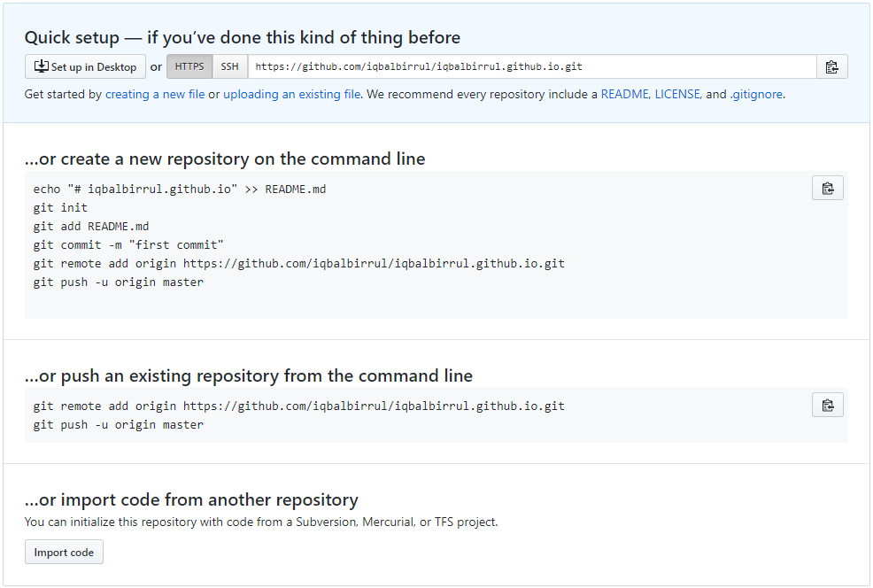Open the .gitignore link
873x588 pixels.
point(757,94)
